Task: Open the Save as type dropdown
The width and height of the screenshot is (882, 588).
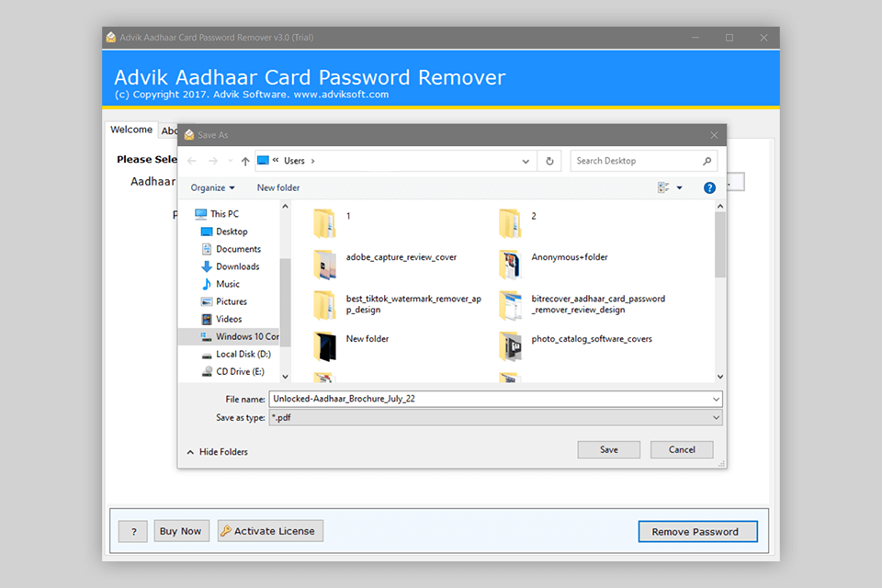Action: 495,417
